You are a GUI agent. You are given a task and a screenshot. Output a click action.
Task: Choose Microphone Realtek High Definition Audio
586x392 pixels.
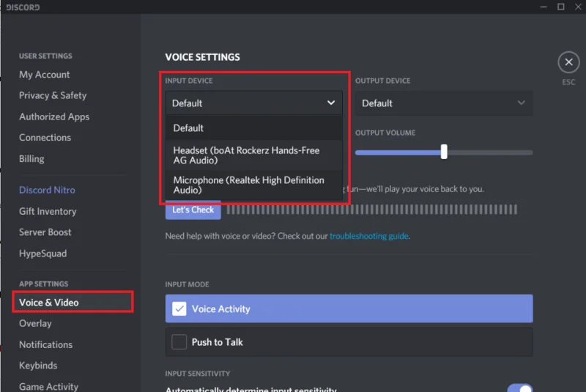(x=254, y=185)
